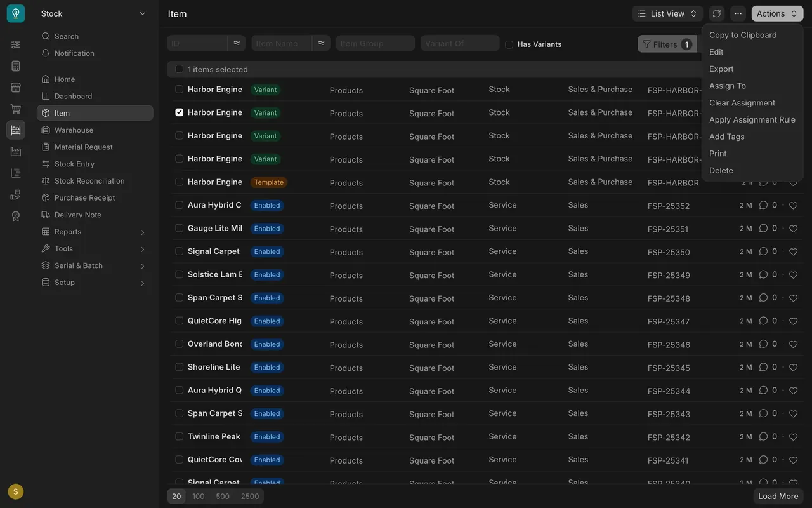Open the factory module icon
The image size is (812, 508).
pyautogui.click(x=16, y=152)
